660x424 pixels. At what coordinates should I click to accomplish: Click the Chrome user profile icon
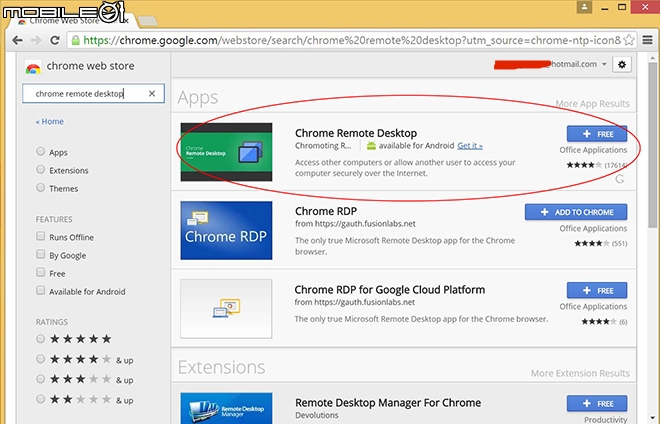click(x=584, y=7)
